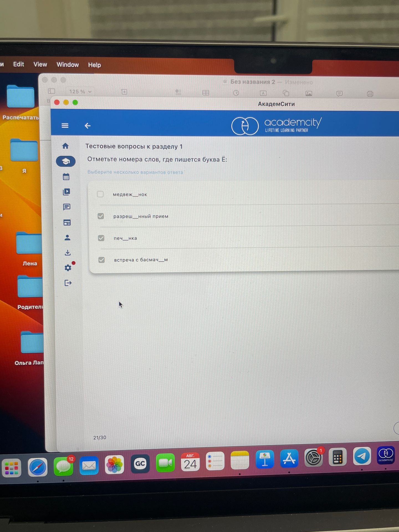The width and height of the screenshot is (399, 532).
Task: Open the hamburger menu in AcademCity
Action: pos(65,126)
